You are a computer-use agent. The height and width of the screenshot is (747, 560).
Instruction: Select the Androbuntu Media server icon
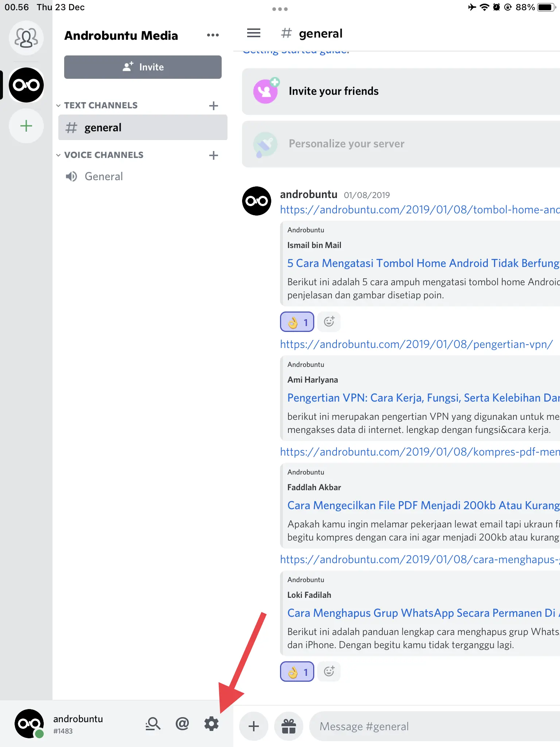(26, 85)
